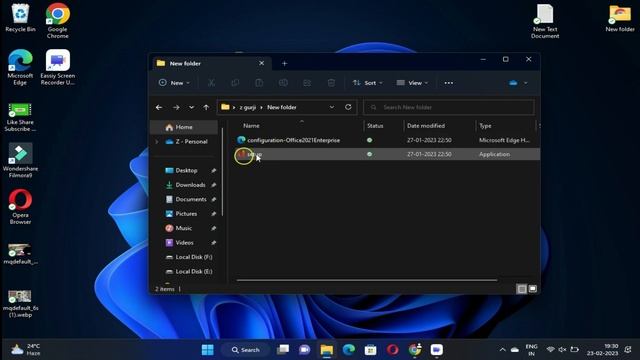Open Opera from the taskbar

click(x=392, y=350)
